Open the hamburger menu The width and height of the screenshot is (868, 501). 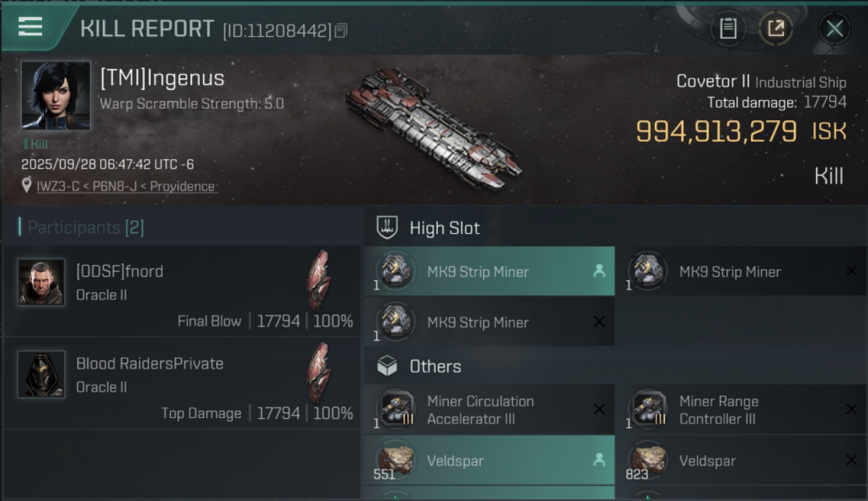[31, 27]
